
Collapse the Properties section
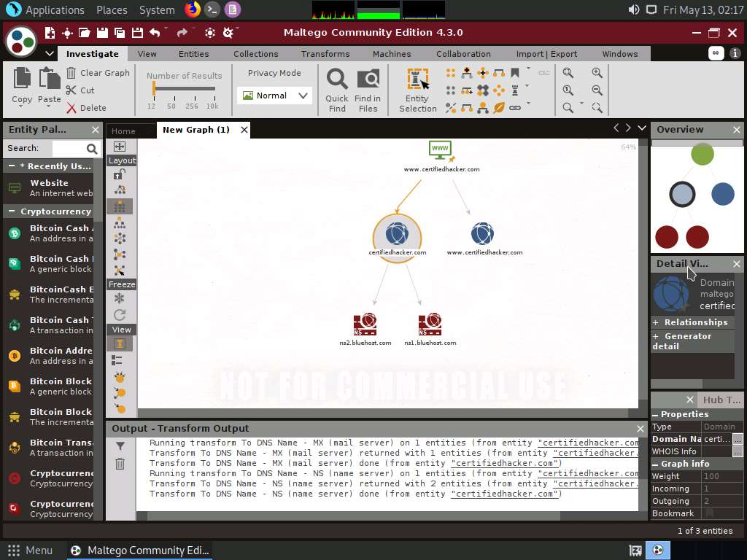coord(656,414)
